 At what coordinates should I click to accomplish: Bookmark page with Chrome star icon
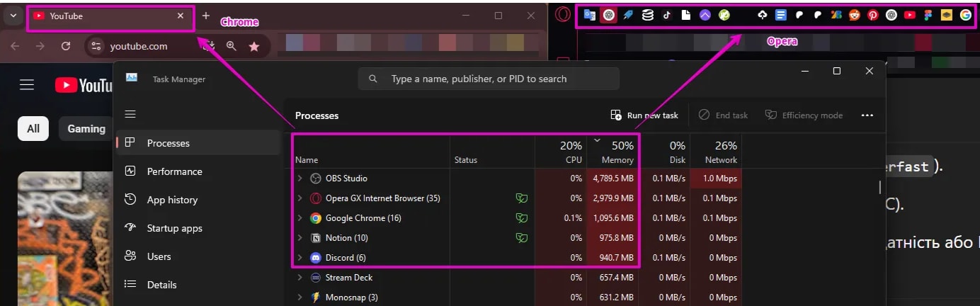point(253,46)
